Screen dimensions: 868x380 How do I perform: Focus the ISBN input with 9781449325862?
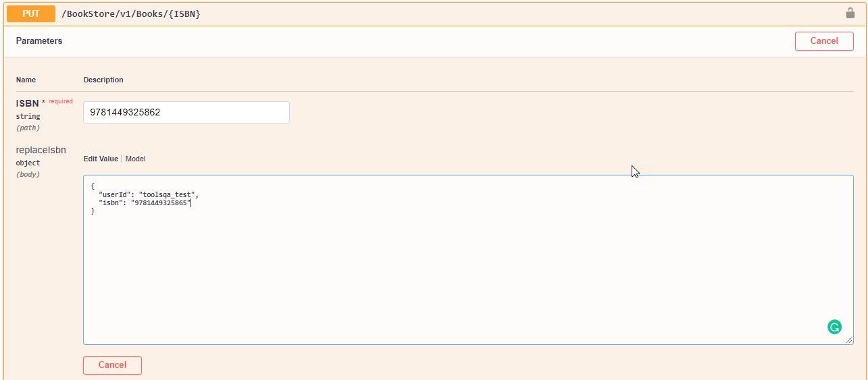click(186, 113)
